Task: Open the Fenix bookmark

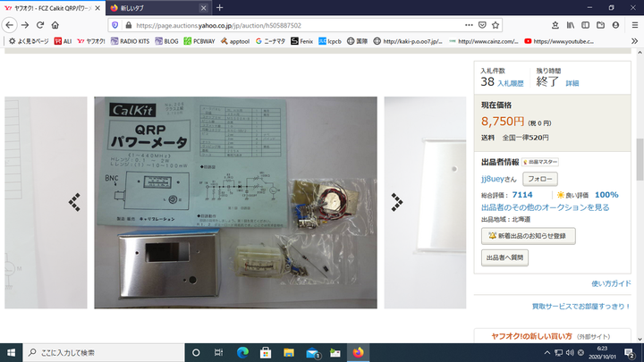Action: [302, 41]
